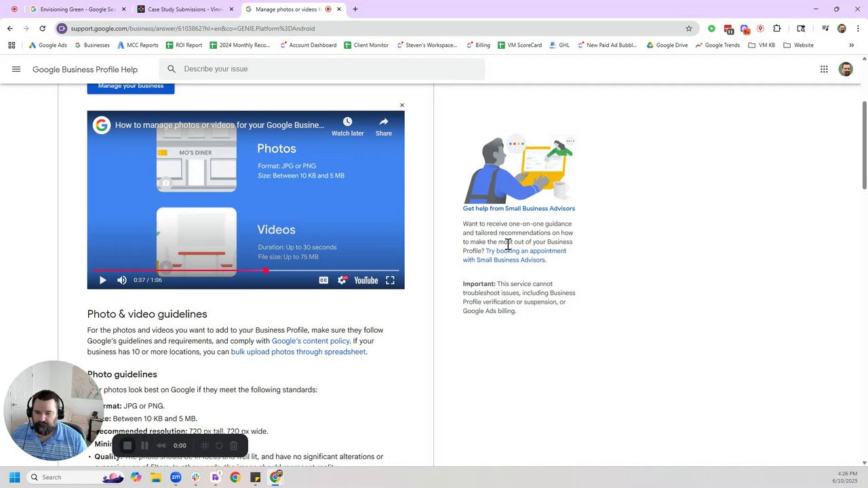
Task: Enter fullscreen in the video player
Action: [390, 280]
